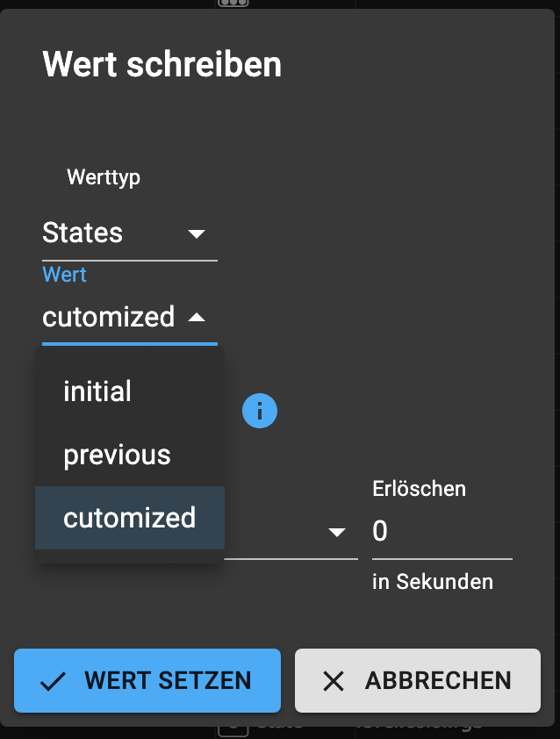Collapse the Wert dropdown via up arrow

click(x=196, y=317)
